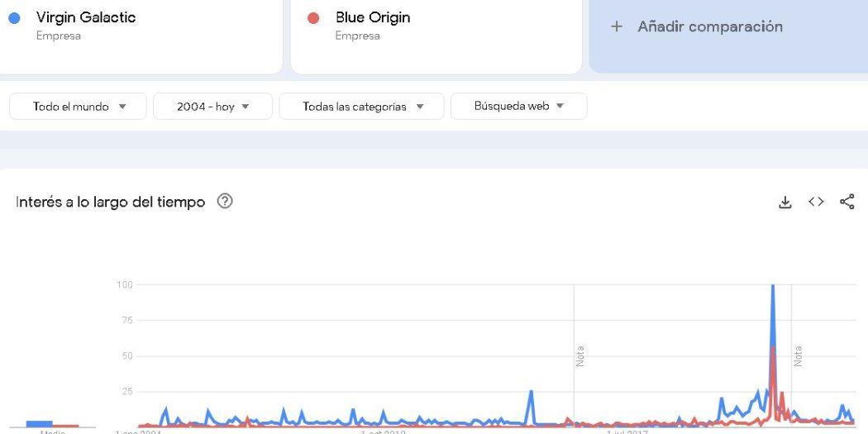Click the blue spike reaching 25 mid-chart
Viewport: 868px width, 434px height.
coord(531,393)
